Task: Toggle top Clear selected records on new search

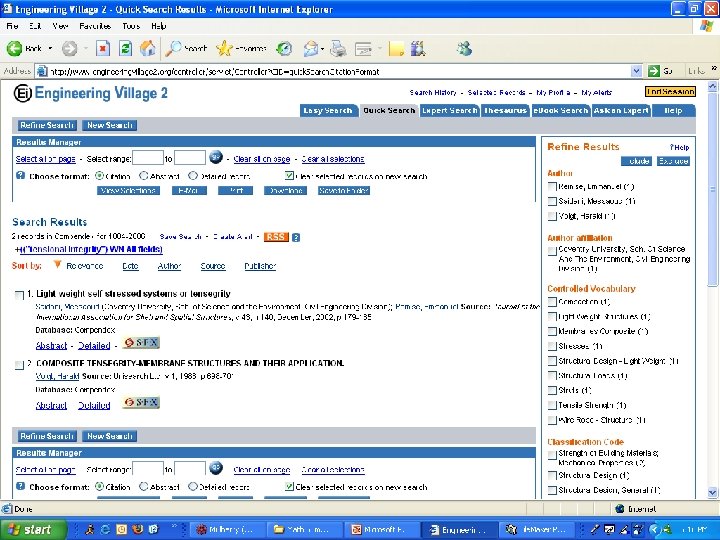Action: point(289,176)
